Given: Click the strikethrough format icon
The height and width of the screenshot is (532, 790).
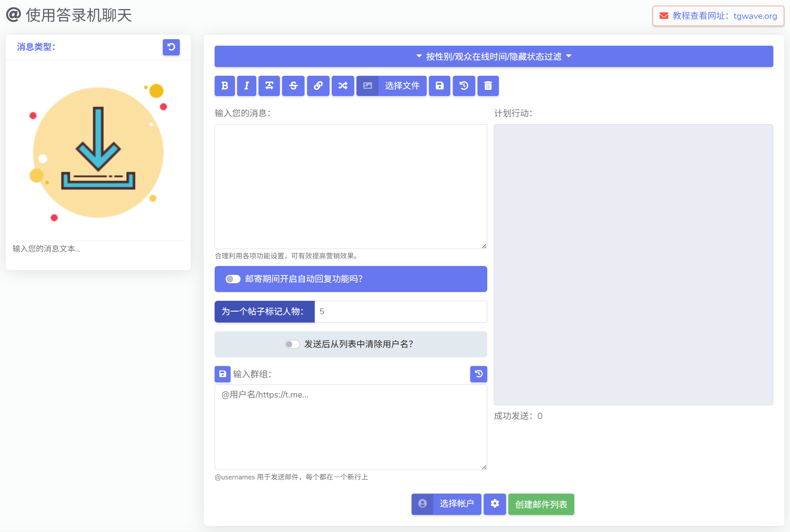Looking at the screenshot, I should click(x=293, y=86).
